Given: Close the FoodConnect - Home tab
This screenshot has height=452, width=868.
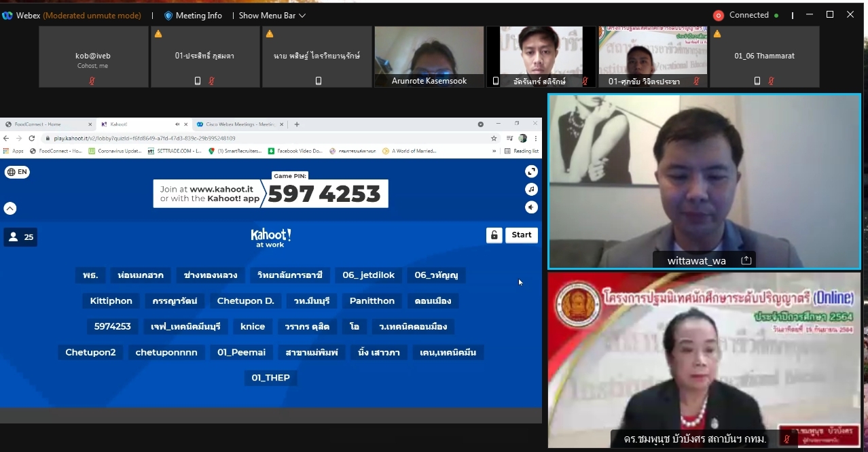Looking at the screenshot, I should coord(90,124).
